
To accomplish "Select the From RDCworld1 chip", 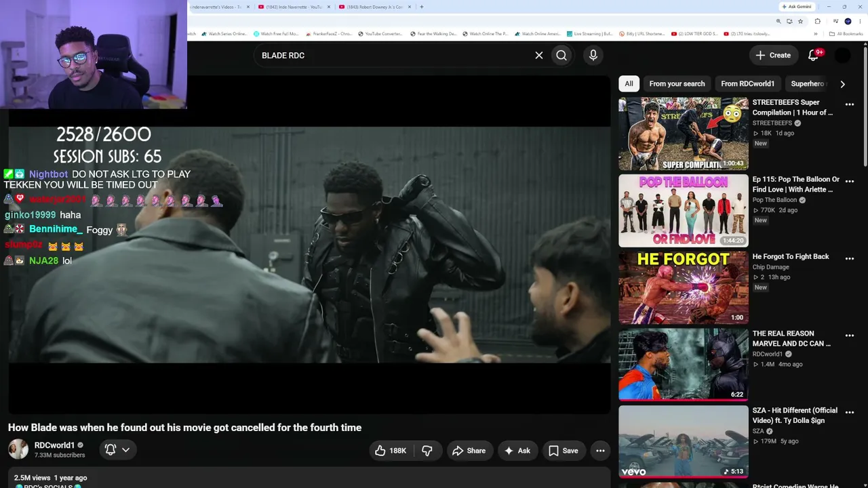I will (x=747, y=84).
